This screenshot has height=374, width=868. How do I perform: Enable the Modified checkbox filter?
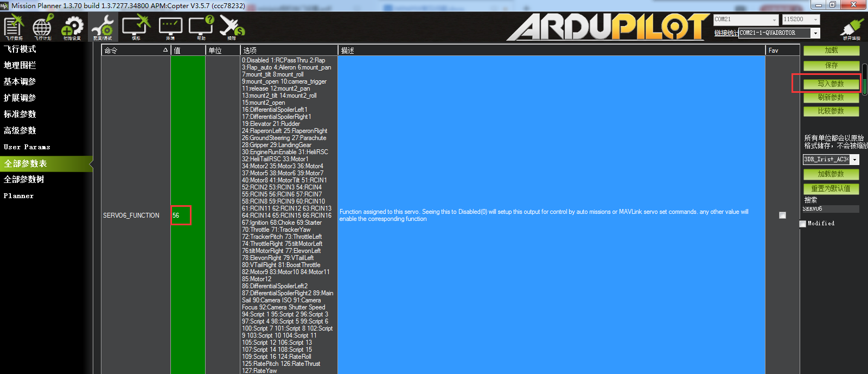803,224
